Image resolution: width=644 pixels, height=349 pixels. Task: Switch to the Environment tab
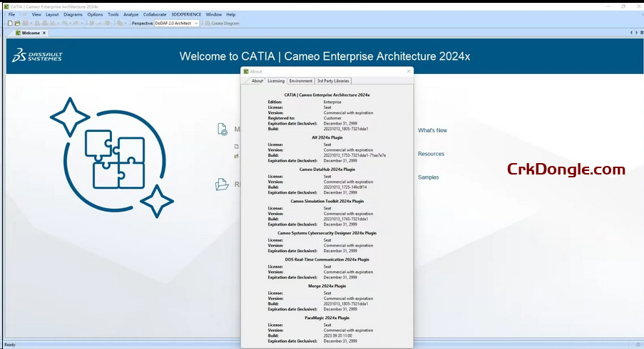click(x=301, y=80)
